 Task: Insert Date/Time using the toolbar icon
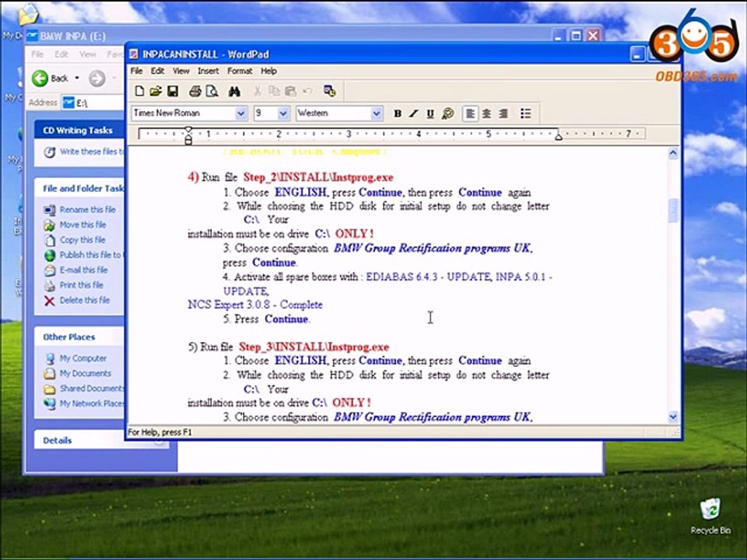pyautogui.click(x=329, y=91)
